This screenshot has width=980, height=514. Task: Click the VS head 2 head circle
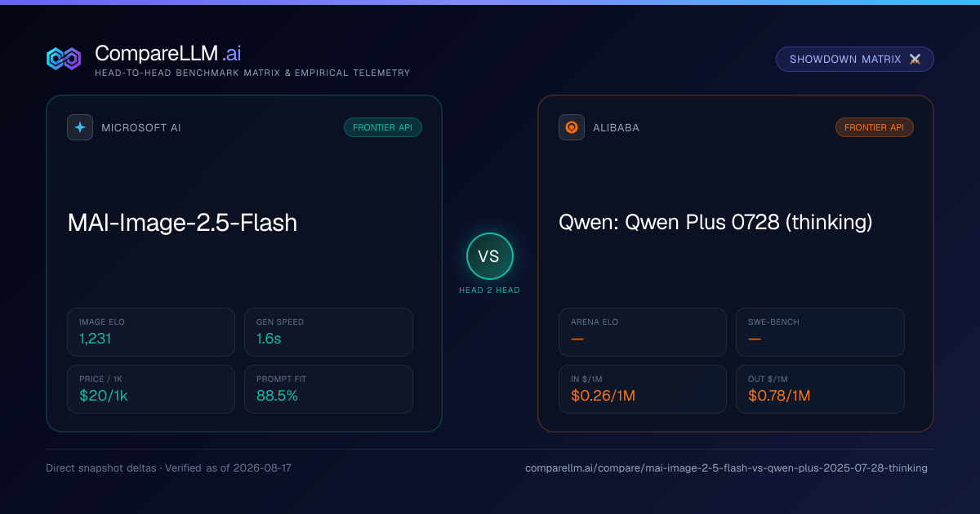[489, 256]
